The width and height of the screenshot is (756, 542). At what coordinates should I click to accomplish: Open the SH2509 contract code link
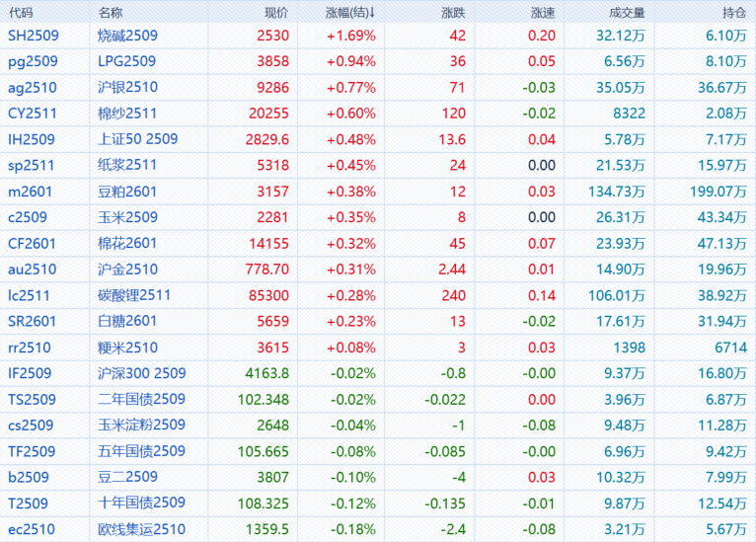tap(32, 36)
